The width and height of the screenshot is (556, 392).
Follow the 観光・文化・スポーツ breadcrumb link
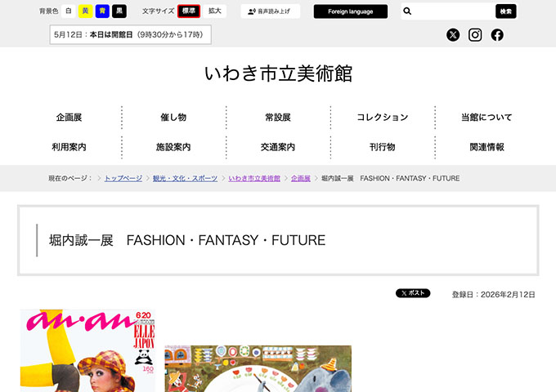pyautogui.click(x=185, y=179)
